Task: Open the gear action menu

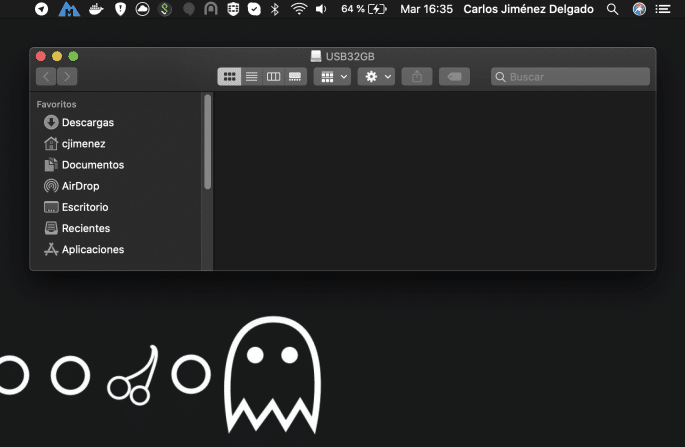Action: (x=376, y=76)
